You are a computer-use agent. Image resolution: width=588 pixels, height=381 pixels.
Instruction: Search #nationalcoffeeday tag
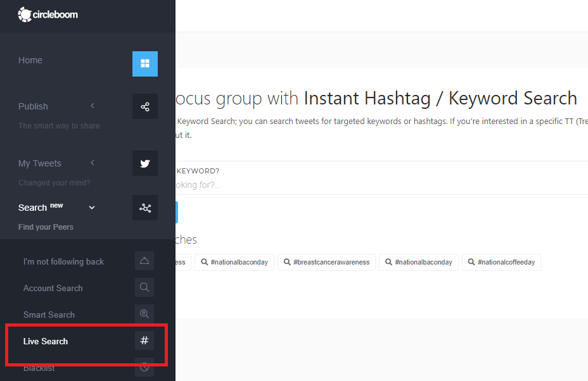[x=501, y=262]
